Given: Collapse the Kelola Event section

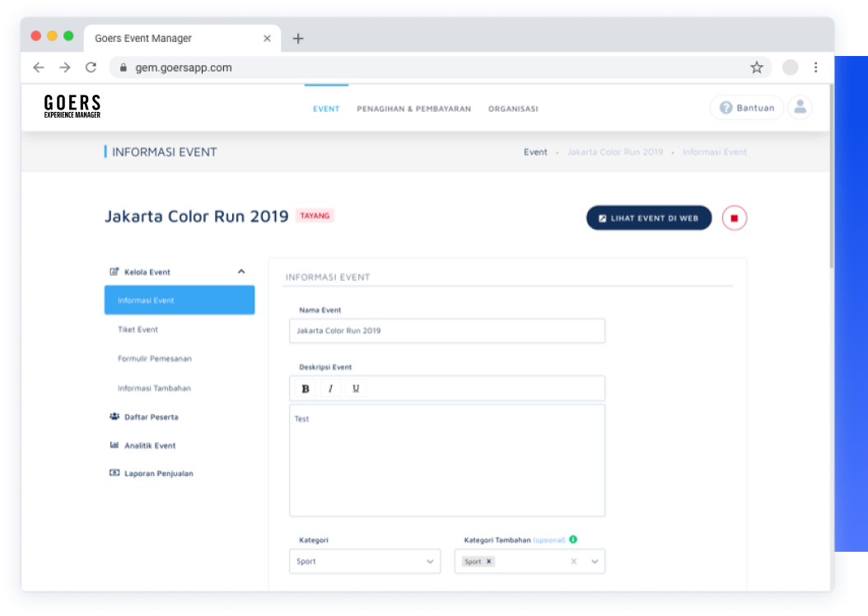Looking at the screenshot, I should point(241,272).
